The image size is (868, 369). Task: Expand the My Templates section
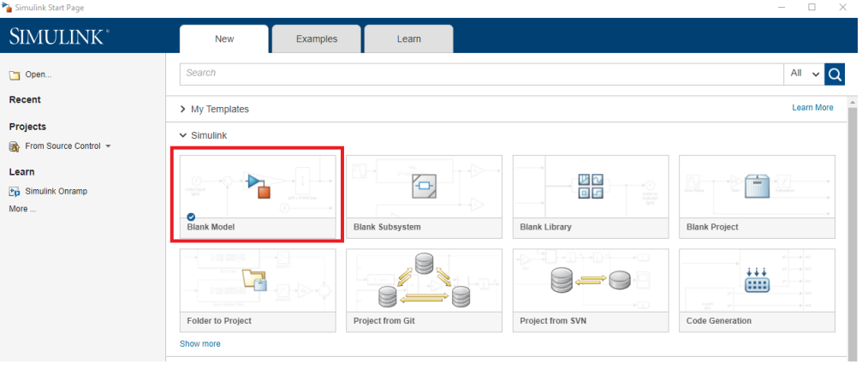pyautogui.click(x=214, y=109)
